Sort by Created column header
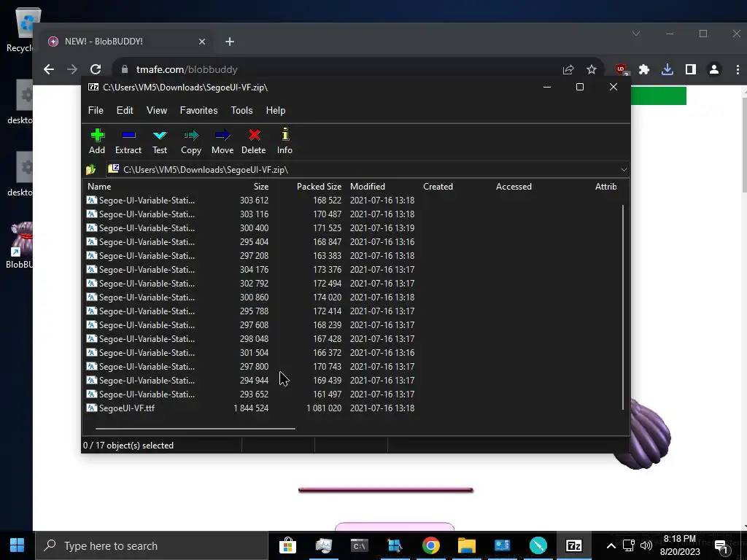 tap(438, 187)
